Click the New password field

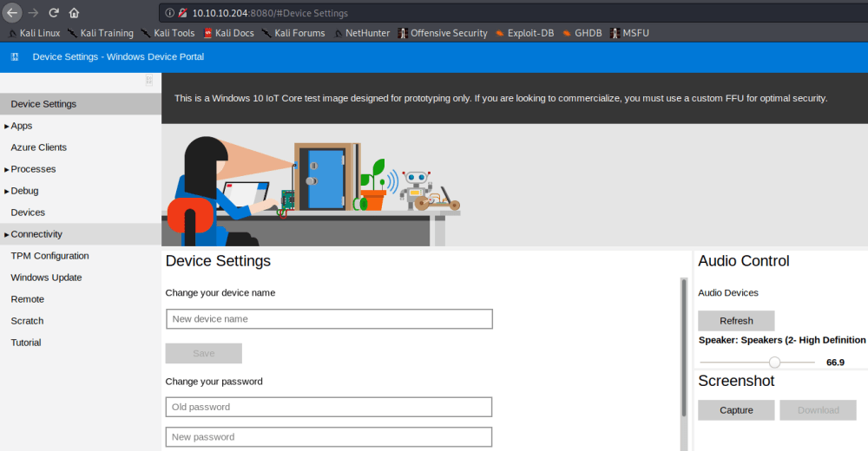(x=329, y=436)
